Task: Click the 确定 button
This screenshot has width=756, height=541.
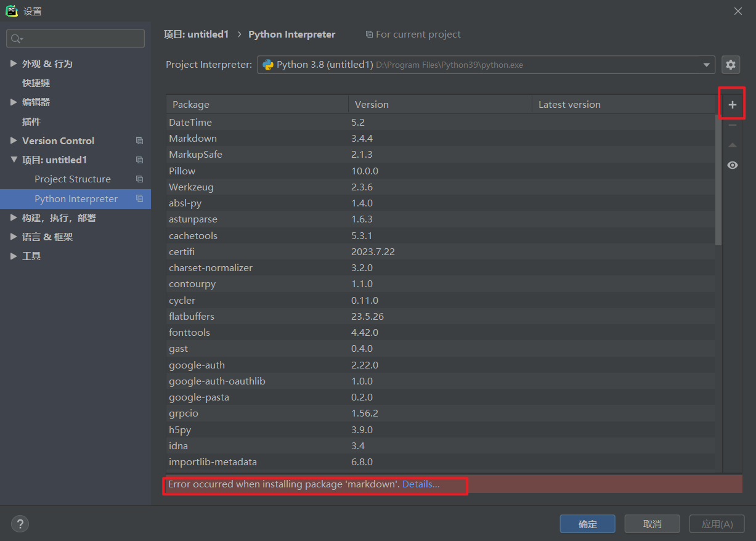Action: pyautogui.click(x=587, y=524)
